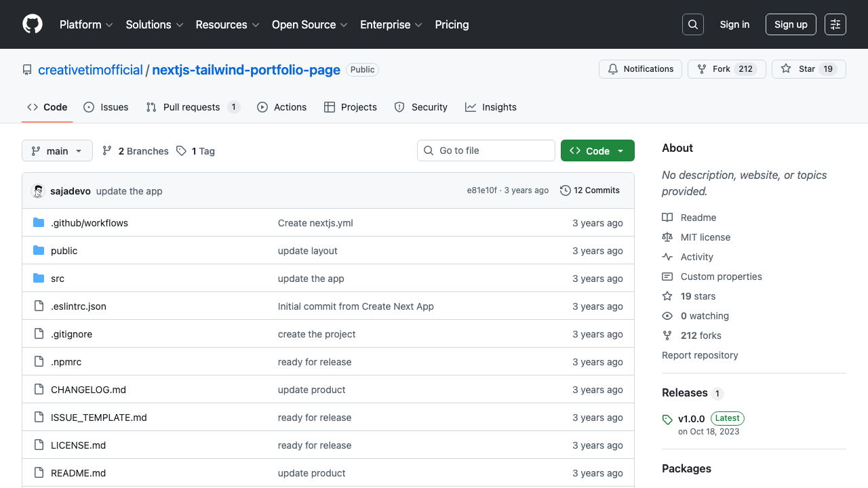
Task: Select Pricing in the top menu
Action: tap(452, 24)
